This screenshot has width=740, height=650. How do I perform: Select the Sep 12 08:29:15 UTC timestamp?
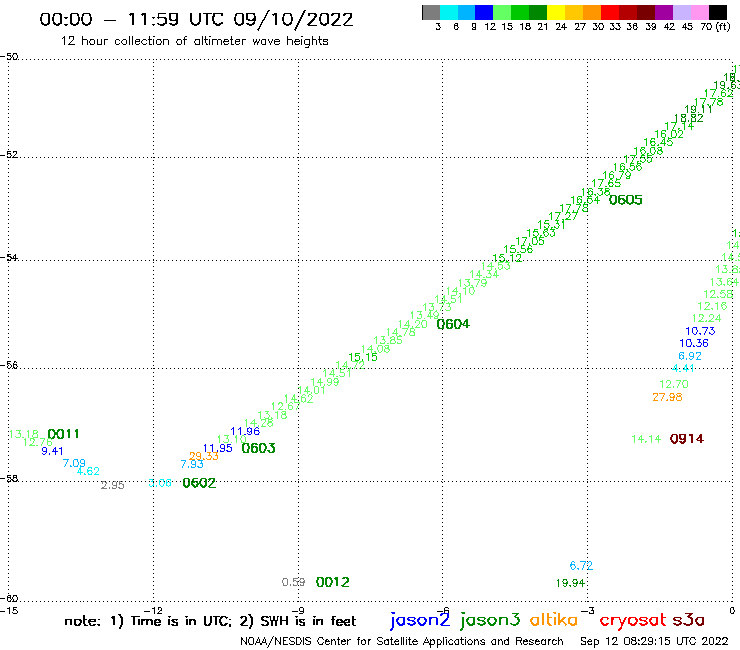click(x=654, y=641)
